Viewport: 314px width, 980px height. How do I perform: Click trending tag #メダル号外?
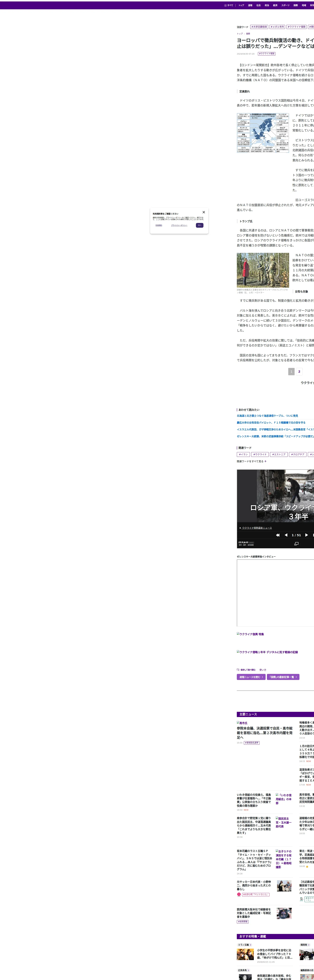(277, 27)
